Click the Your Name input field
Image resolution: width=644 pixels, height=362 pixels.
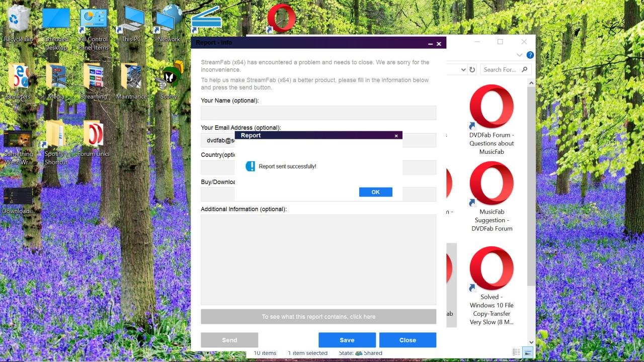pyautogui.click(x=318, y=113)
